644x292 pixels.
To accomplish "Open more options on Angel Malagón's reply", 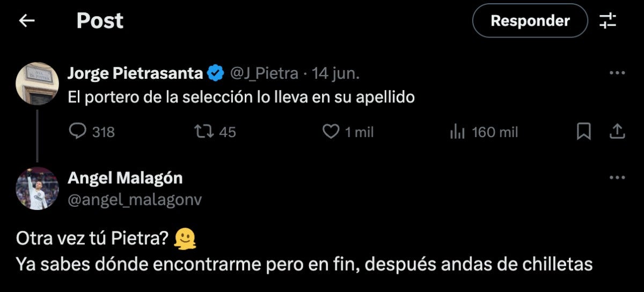I will point(618,178).
